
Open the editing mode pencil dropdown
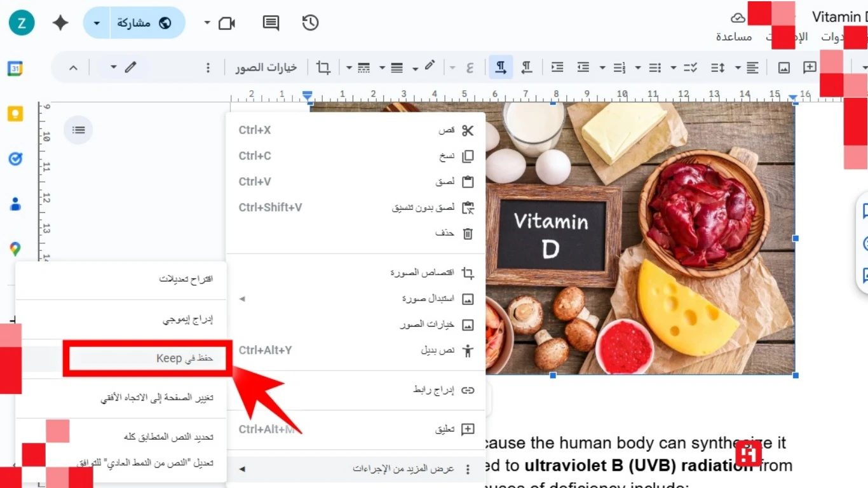[x=123, y=67]
